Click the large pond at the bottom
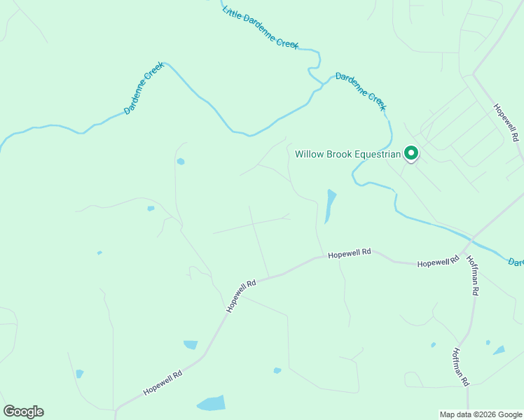 [211, 403]
